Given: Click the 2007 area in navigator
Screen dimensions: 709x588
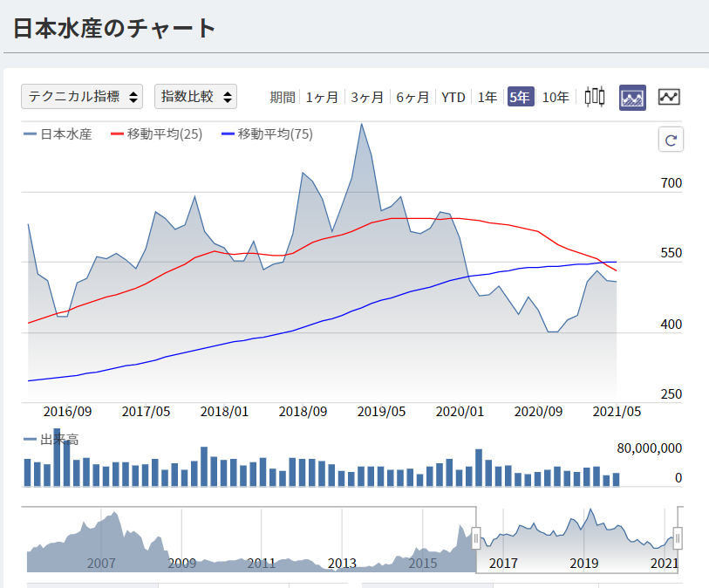Looking at the screenshot, I should [101, 563].
